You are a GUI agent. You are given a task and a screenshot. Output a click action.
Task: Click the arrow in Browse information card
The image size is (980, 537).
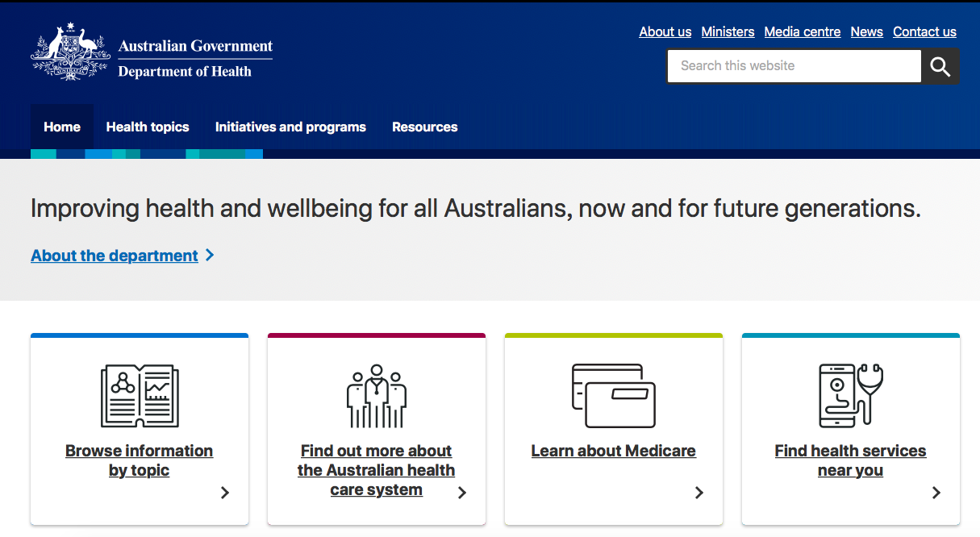pyautogui.click(x=225, y=493)
